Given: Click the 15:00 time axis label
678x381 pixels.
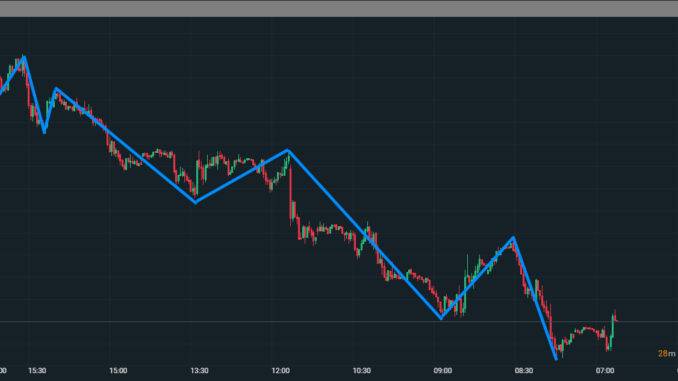Looking at the screenshot, I should tap(118, 371).
